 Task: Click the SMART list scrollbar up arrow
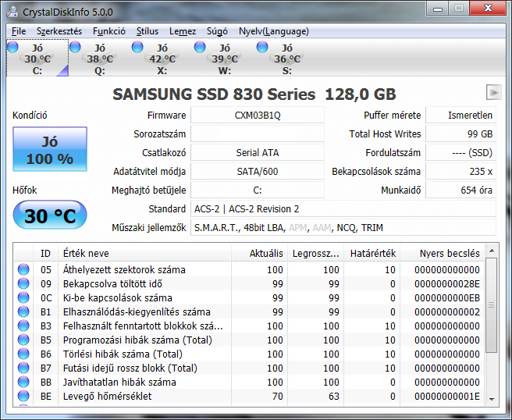click(x=492, y=251)
